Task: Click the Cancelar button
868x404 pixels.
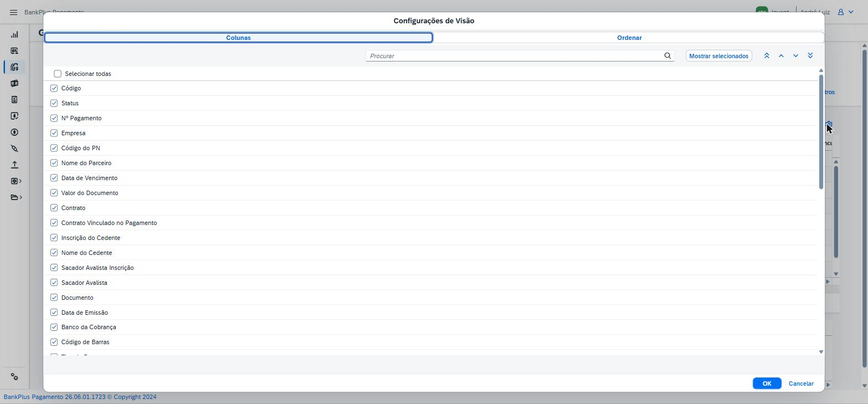Action: [801, 383]
